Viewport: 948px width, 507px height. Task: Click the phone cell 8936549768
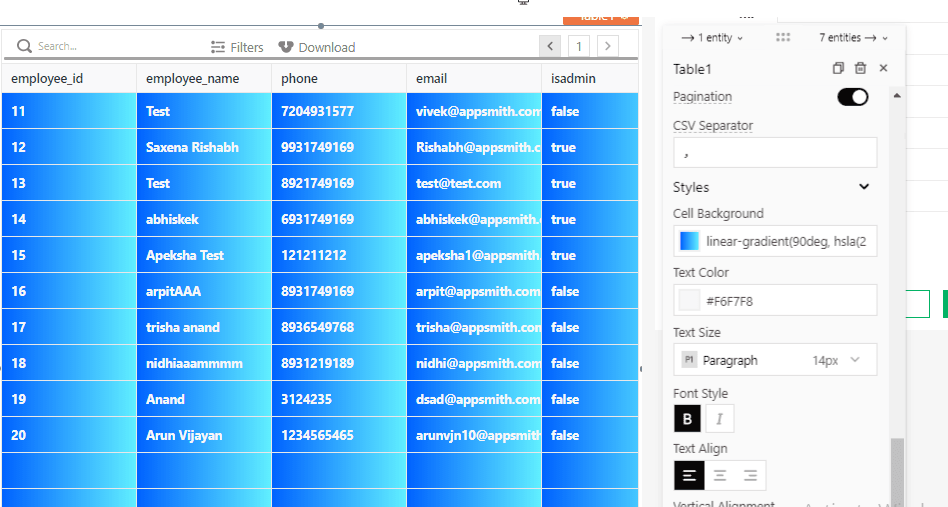[339, 327]
